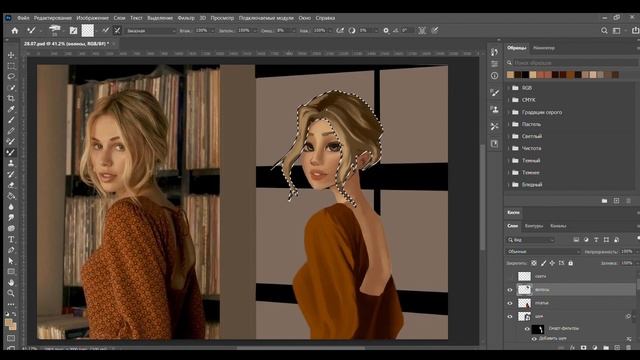Image resolution: width=640 pixels, height=360 pixels.
Task: Click the swatches search field
Action: pos(571,63)
